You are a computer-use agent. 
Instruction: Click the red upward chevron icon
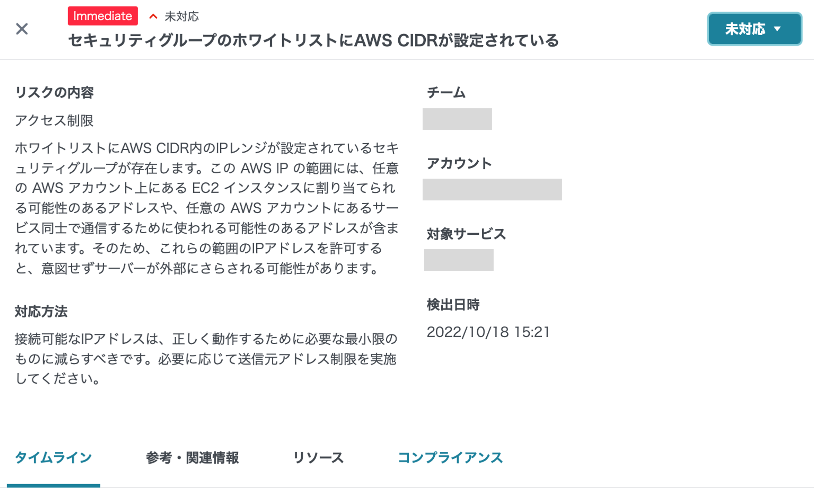153,17
